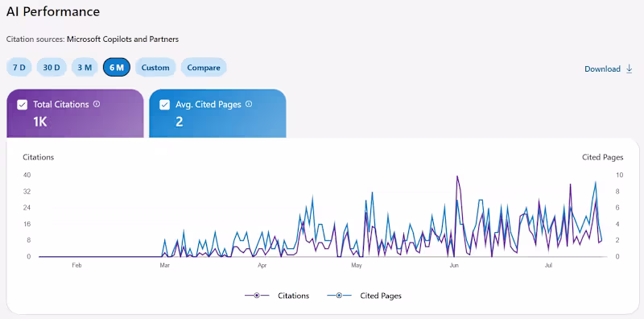Click the download arrow icon
644x319 pixels.
pos(629,68)
